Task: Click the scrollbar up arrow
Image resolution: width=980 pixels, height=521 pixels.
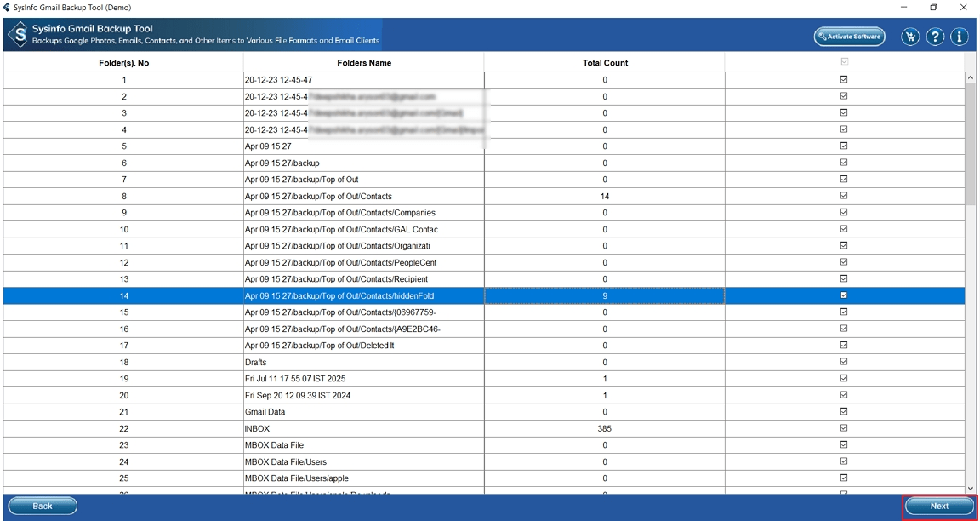Action: pyautogui.click(x=971, y=77)
